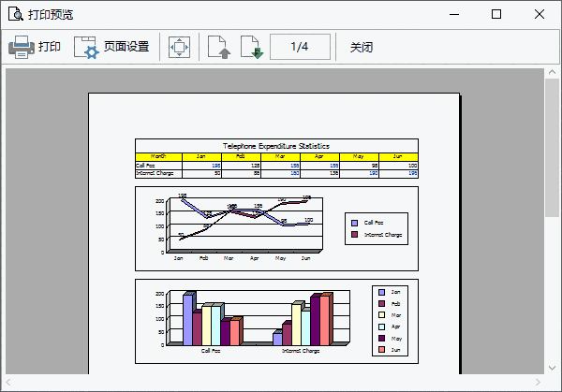Click the 1/4 page number field
The image size is (562, 392).
coord(300,47)
